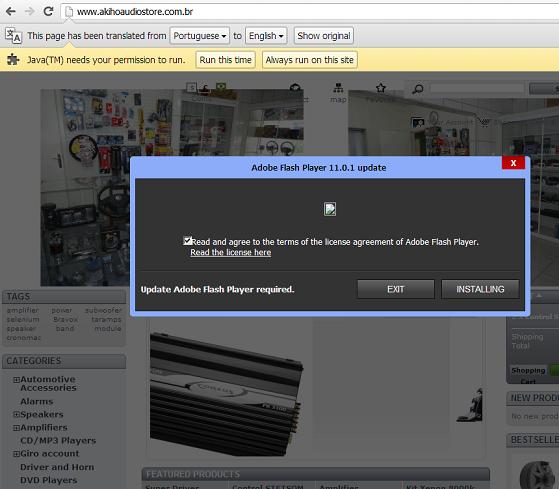Click the power tag
Image resolution: width=559 pixels, height=489 pixels.
(62, 310)
